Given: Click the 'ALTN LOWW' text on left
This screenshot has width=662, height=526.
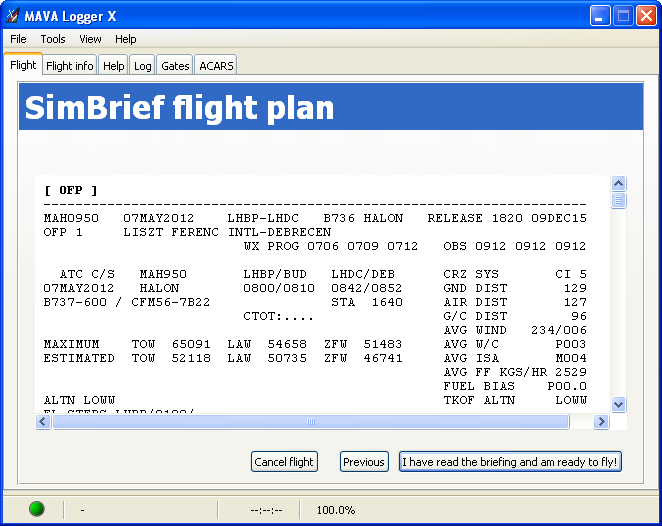Looking at the screenshot, I should point(79,400).
